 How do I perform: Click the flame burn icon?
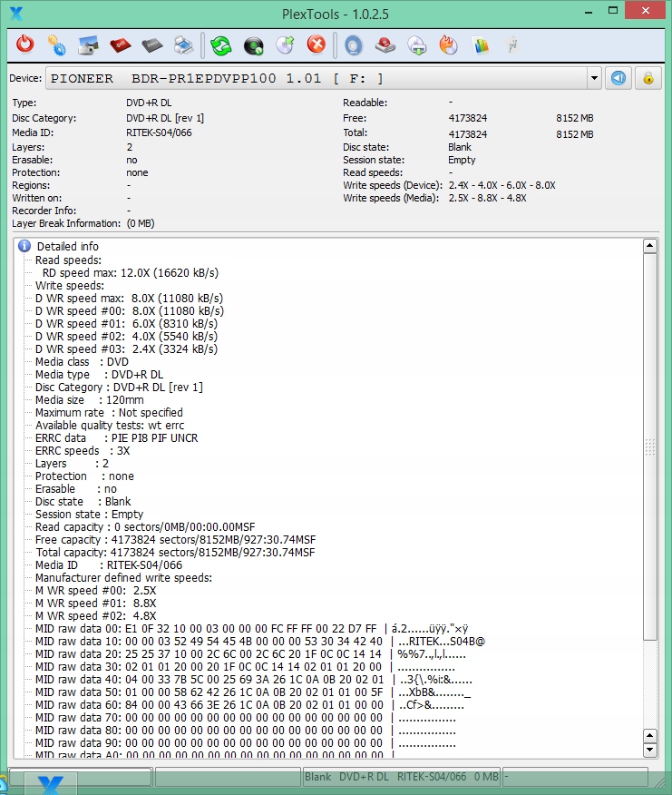pyautogui.click(x=448, y=44)
